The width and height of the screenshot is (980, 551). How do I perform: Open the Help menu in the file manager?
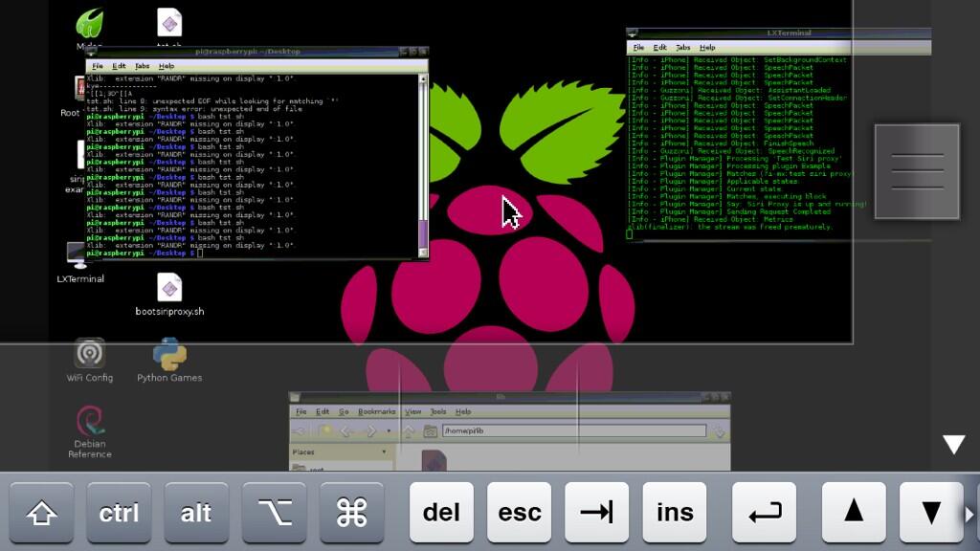point(463,411)
